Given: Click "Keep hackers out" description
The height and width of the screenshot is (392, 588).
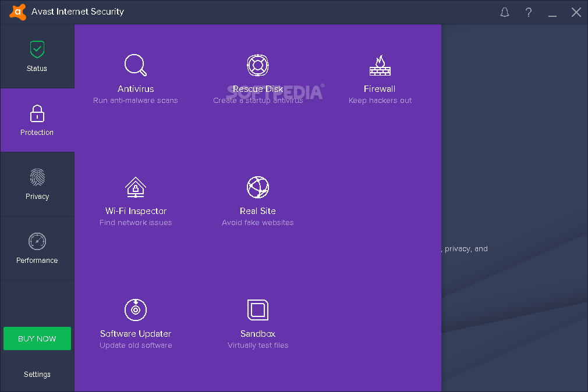Looking at the screenshot, I should tap(380, 101).
